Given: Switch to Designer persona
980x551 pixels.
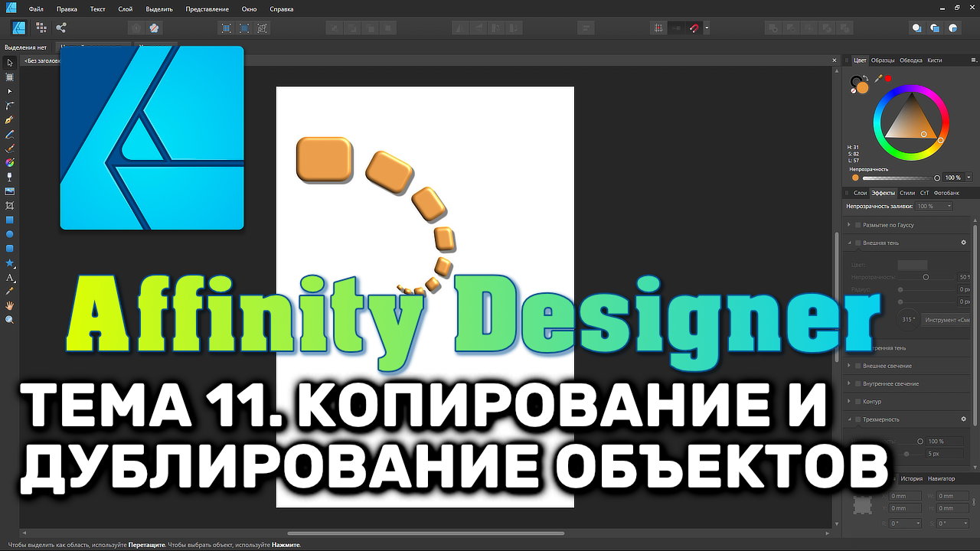Looking at the screenshot, I should click(x=20, y=28).
